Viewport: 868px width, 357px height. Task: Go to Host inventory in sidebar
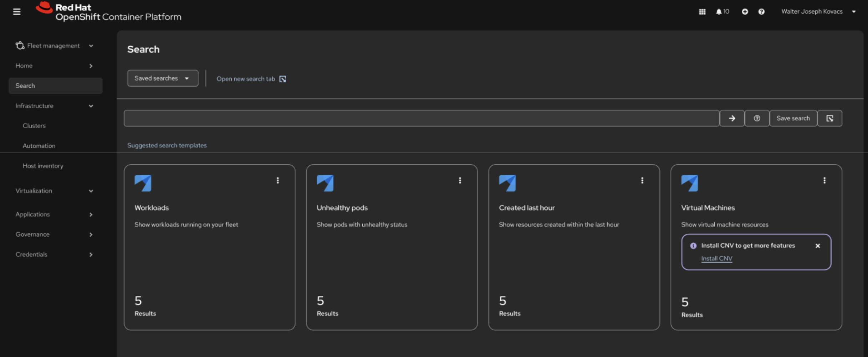click(43, 166)
